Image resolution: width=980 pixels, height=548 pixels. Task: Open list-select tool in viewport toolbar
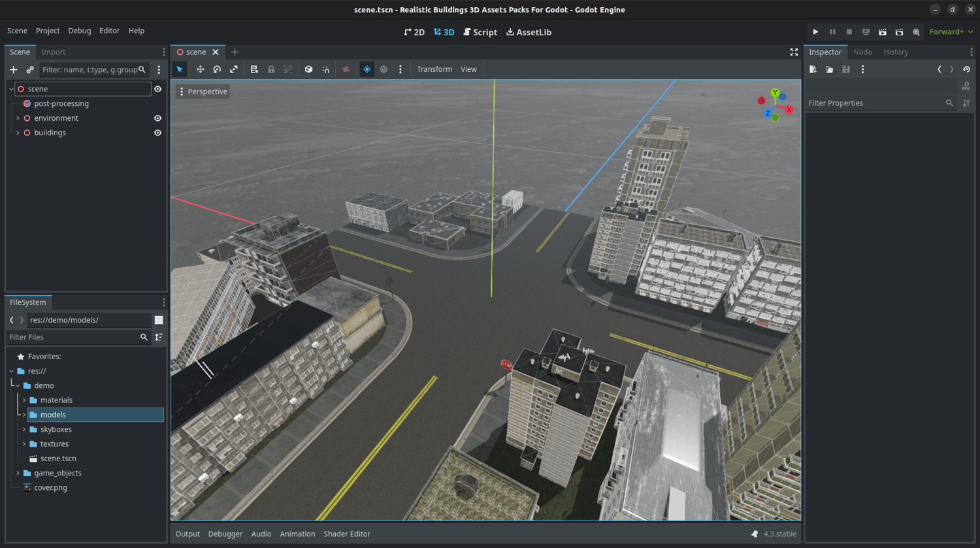pyautogui.click(x=254, y=69)
